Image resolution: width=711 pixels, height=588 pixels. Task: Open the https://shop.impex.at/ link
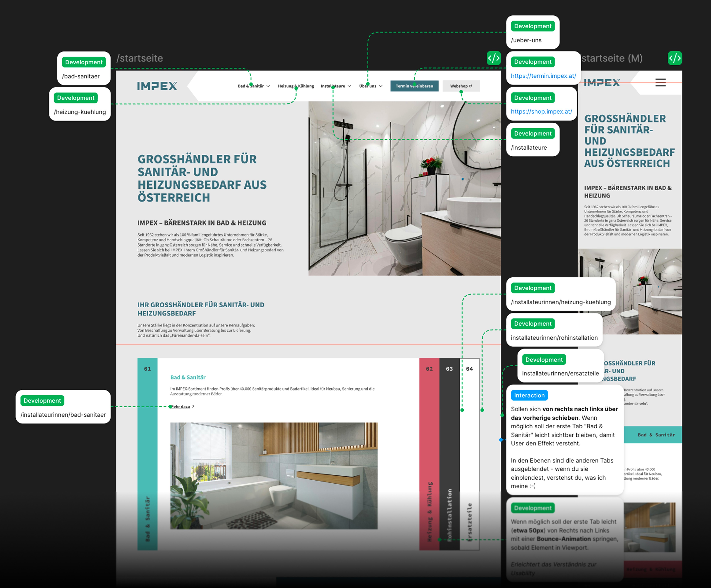(x=541, y=112)
